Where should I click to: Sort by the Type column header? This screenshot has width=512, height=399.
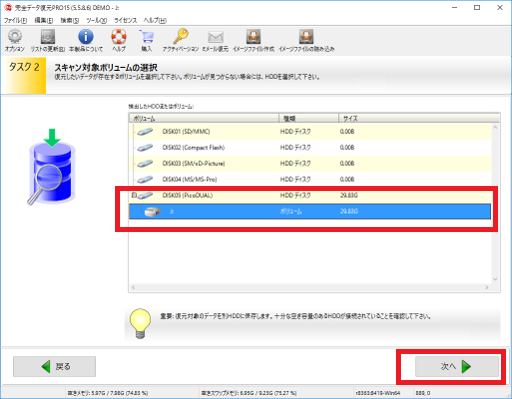point(309,118)
